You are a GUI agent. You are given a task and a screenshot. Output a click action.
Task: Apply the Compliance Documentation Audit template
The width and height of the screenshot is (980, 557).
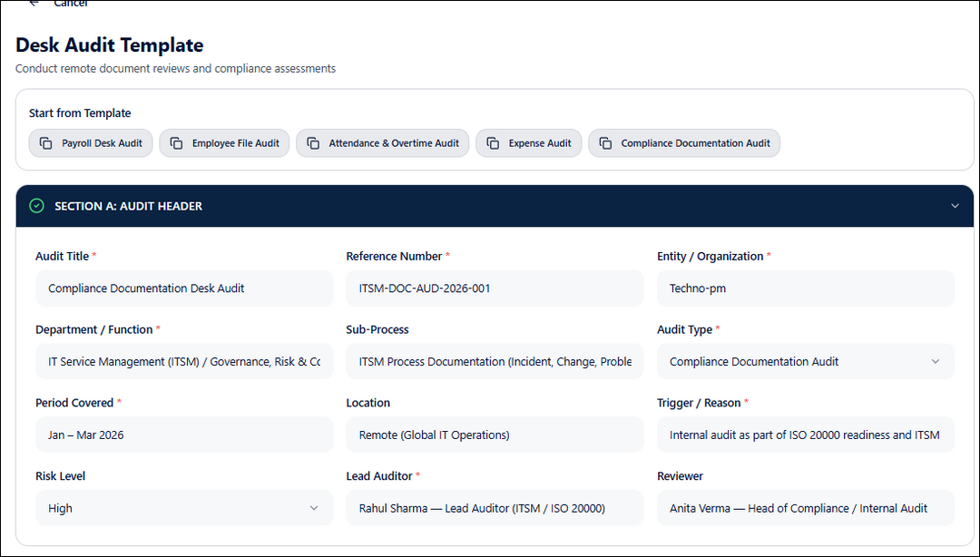click(x=684, y=143)
